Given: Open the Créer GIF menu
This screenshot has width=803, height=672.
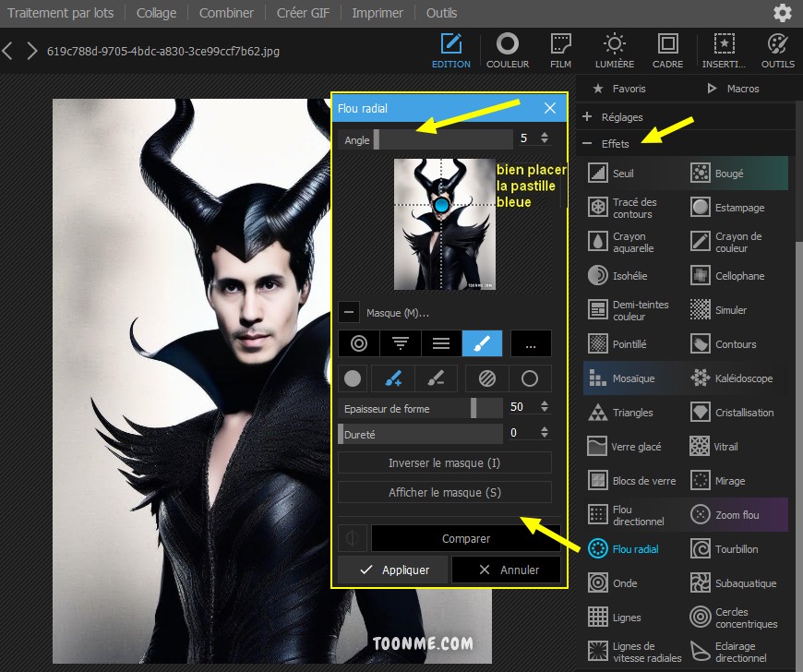Looking at the screenshot, I should coord(303,13).
